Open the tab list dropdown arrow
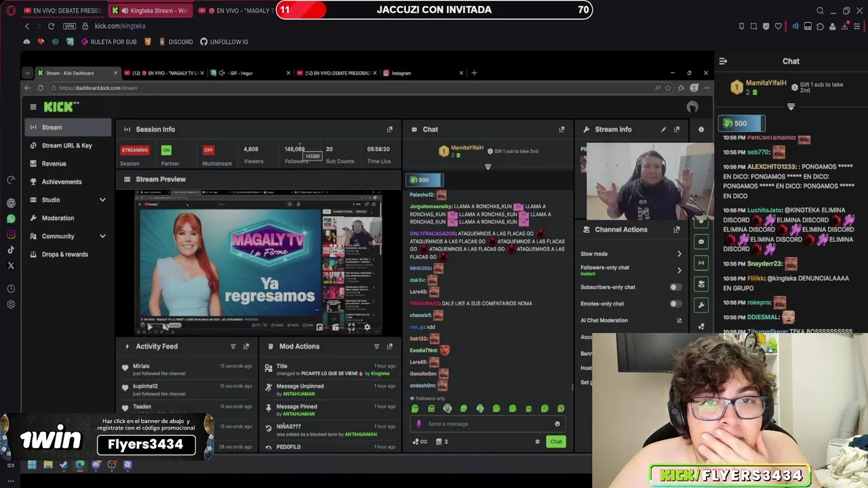 (x=27, y=73)
